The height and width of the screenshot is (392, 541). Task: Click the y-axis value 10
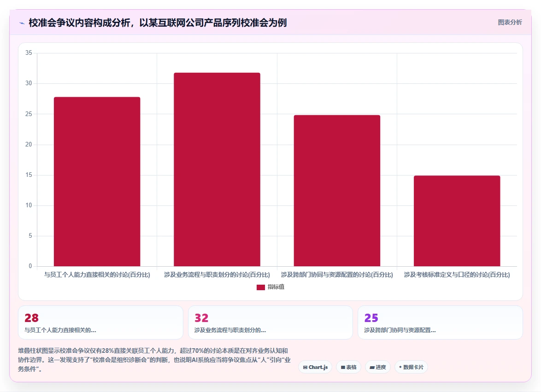pyautogui.click(x=29, y=205)
